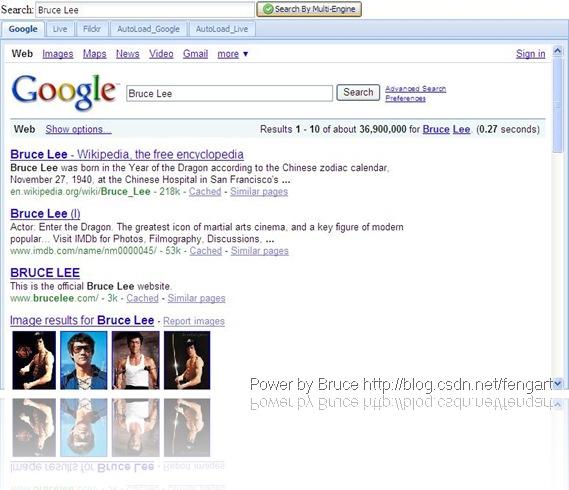Click the en.wikipedia.org/wiki/Bruce_Lee URL text
The width and height of the screenshot is (569, 490).
pos(80,191)
